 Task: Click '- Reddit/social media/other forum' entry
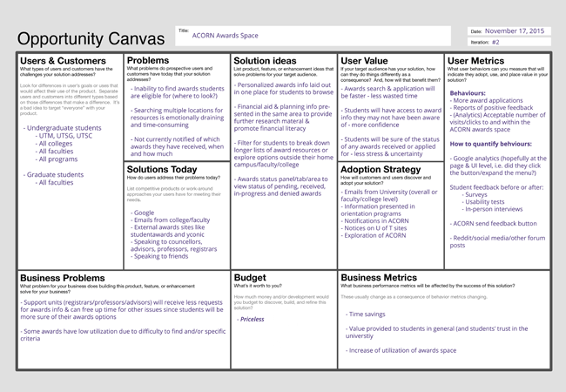[497, 238]
